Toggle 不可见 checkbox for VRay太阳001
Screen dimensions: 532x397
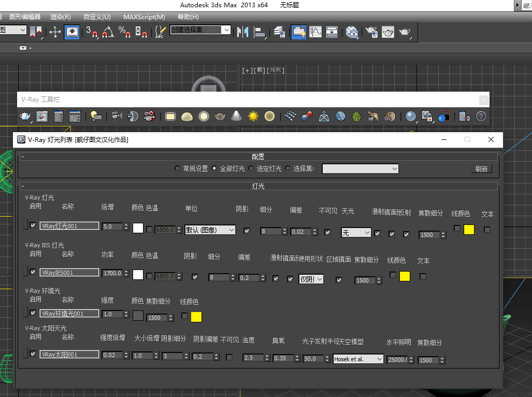(229, 357)
